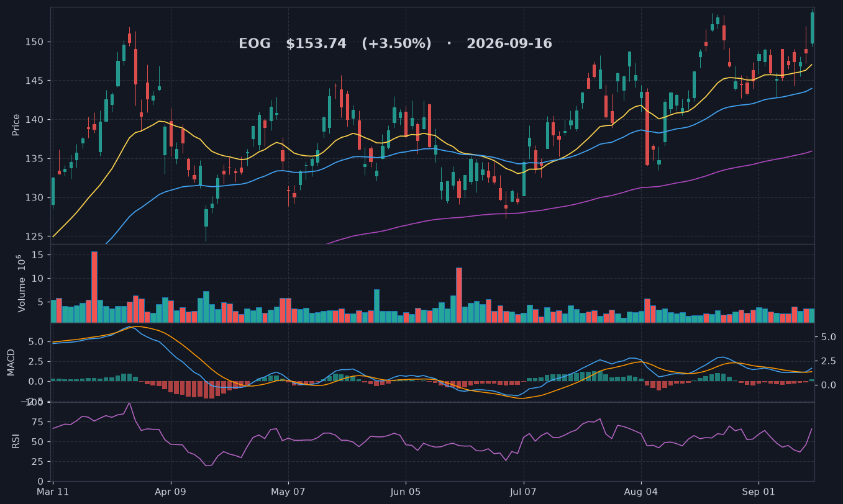Click the May 07 date label
This screenshot has width=843, height=504.
pyautogui.click(x=288, y=492)
